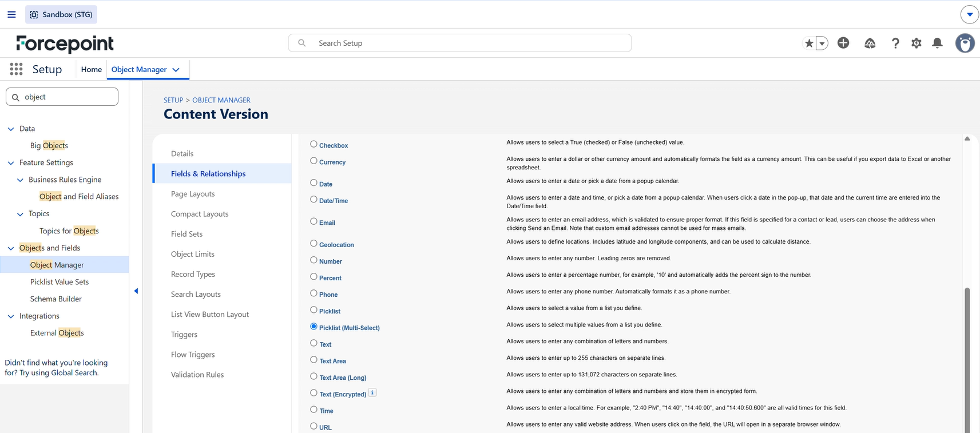Open the Notifications bell icon
This screenshot has width=980, height=433.
pos(937,43)
